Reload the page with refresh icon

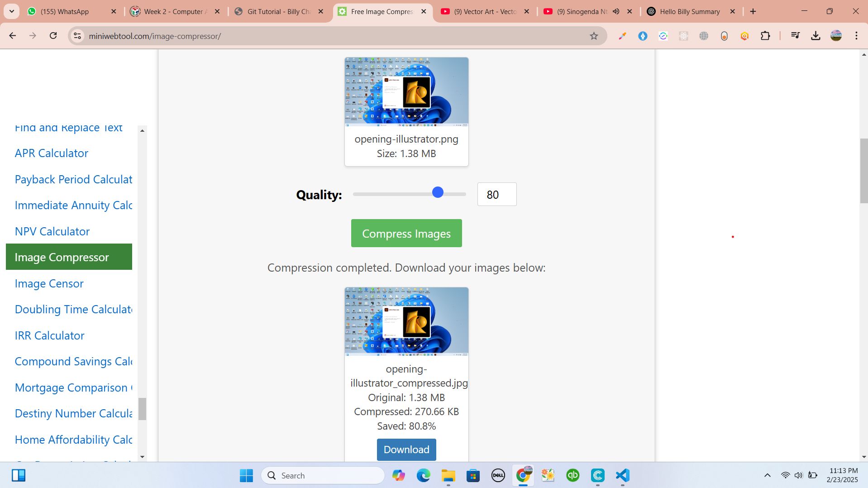pos(53,36)
